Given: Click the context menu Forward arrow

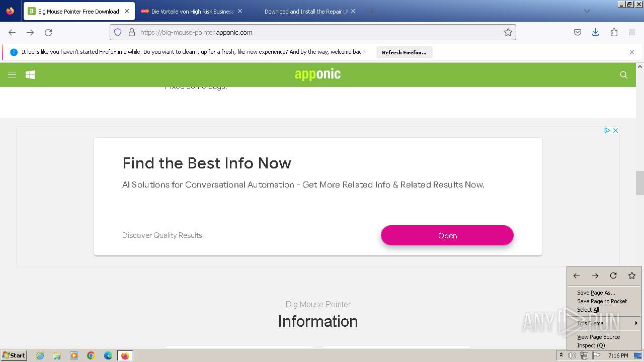Looking at the screenshot, I should [595, 276].
